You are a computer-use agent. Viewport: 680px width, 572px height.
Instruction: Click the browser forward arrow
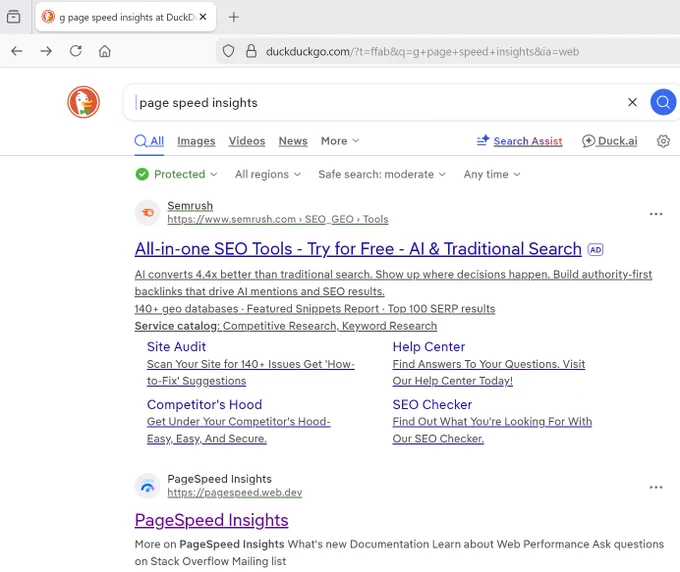tap(46, 51)
